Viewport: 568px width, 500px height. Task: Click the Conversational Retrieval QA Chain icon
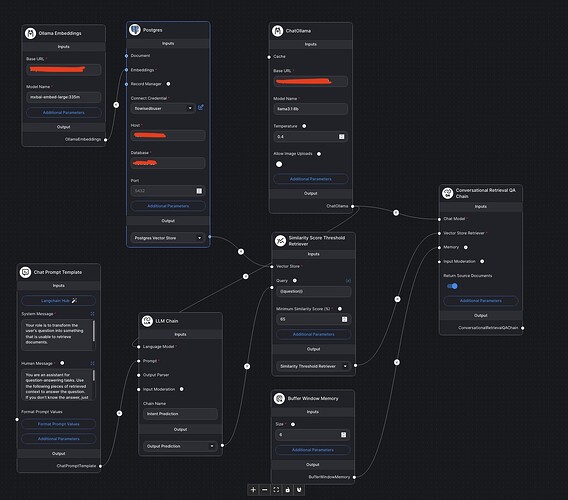pyautogui.click(x=447, y=193)
